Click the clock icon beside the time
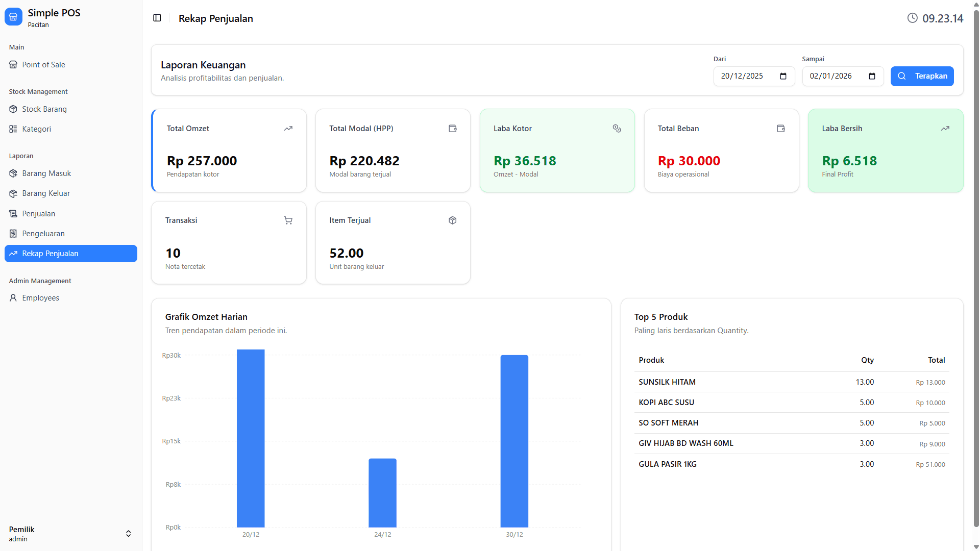 (912, 18)
